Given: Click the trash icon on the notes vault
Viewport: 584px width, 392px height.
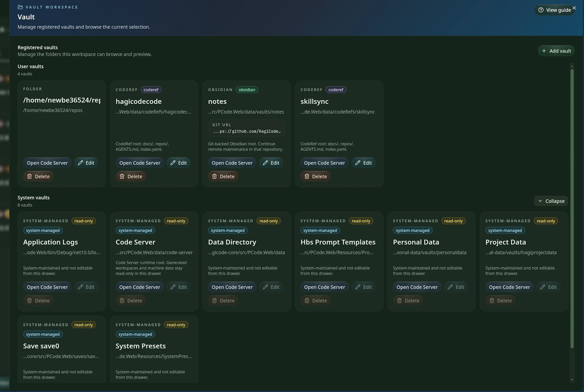Looking at the screenshot, I should 215,176.
